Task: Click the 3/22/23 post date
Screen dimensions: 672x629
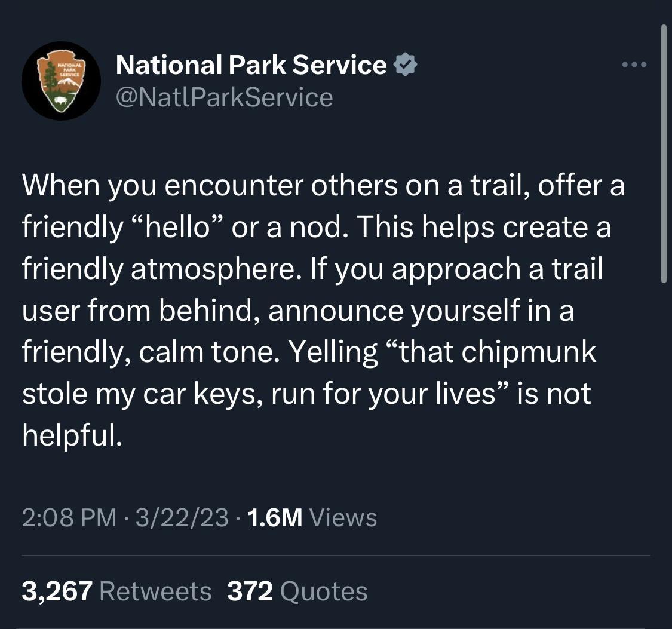Action: (182, 517)
